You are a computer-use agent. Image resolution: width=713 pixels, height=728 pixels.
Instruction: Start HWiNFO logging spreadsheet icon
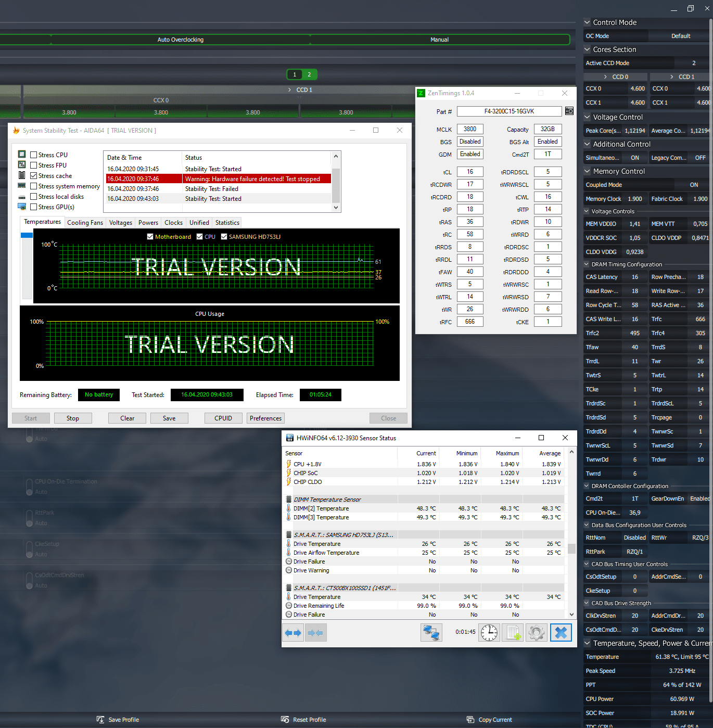513,633
